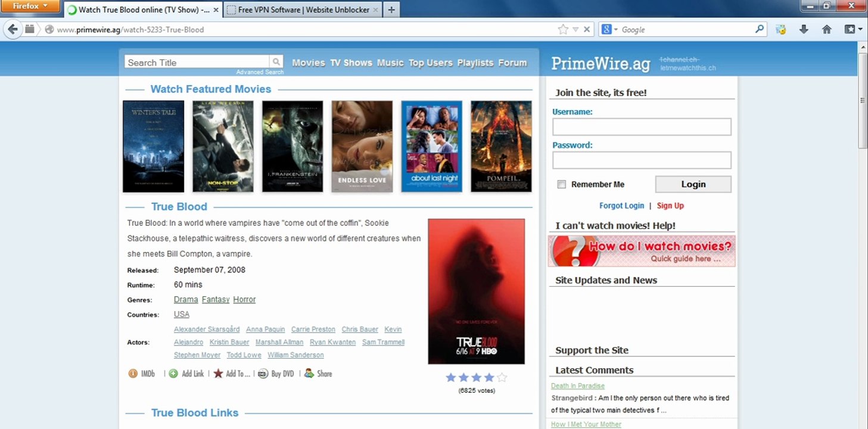868x429 pixels.
Task: Open the Fantasy genre link
Action: click(216, 300)
